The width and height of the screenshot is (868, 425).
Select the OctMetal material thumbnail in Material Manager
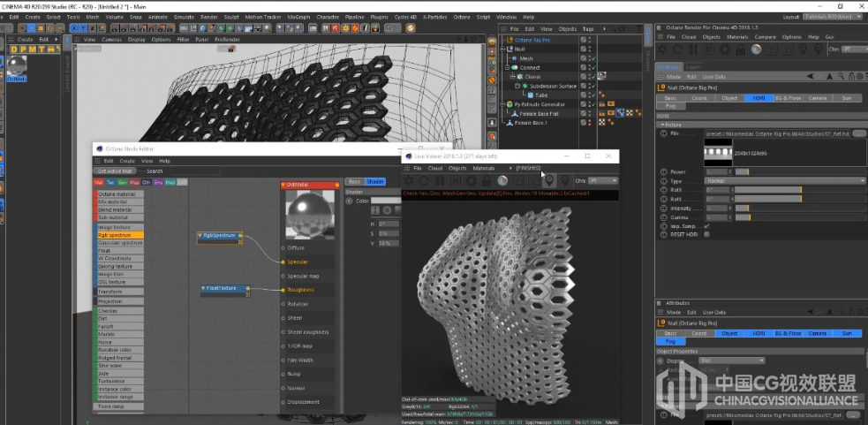(x=17, y=65)
